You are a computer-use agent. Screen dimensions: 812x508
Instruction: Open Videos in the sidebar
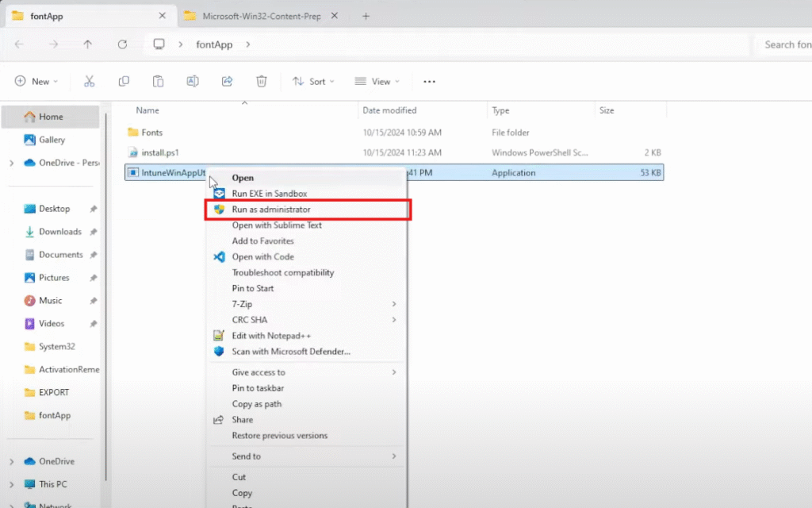pos(51,324)
